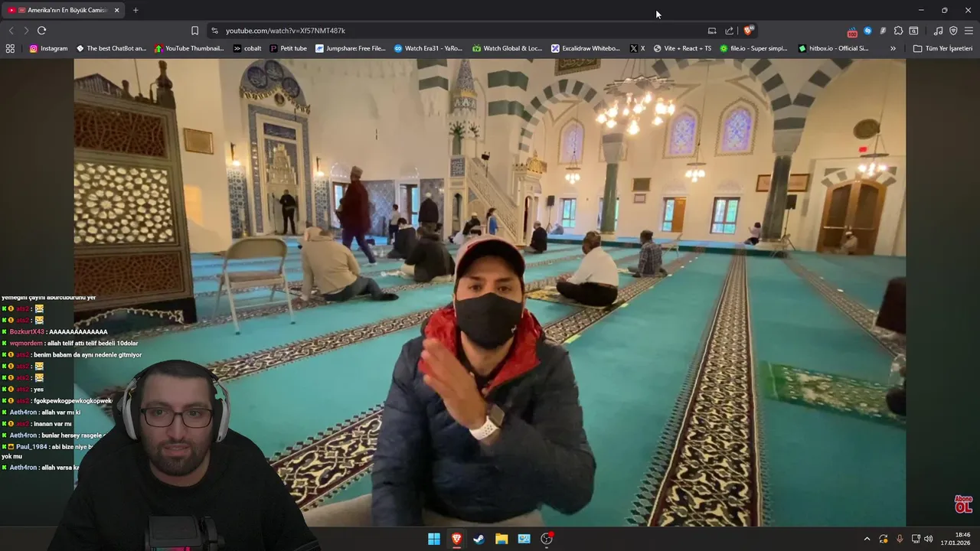
Task: Open the Windows Start menu
Action: pos(434,539)
